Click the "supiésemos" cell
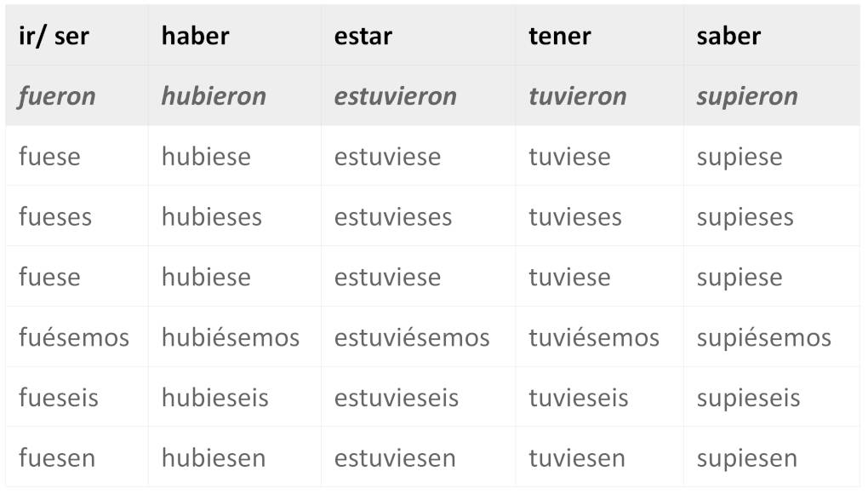The height and width of the screenshot is (494, 868). click(x=763, y=338)
